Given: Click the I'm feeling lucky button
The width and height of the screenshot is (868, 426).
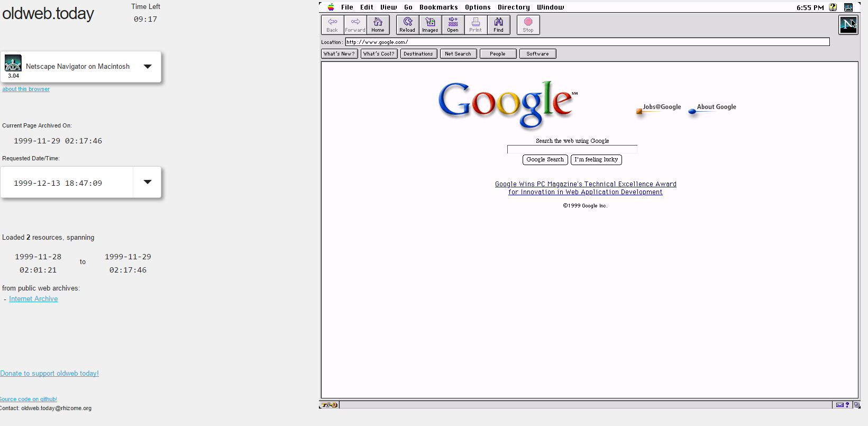Looking at the screenshot, I should (596, 159).
